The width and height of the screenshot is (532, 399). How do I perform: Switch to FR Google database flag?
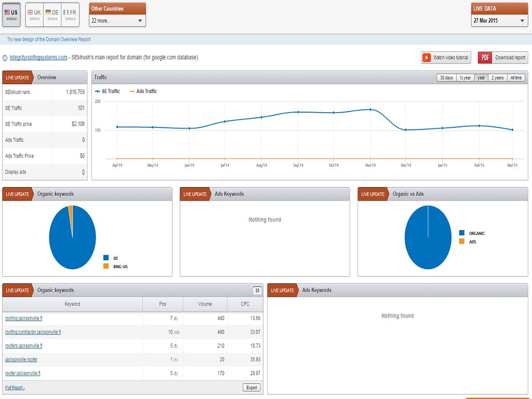coord(70,15)
